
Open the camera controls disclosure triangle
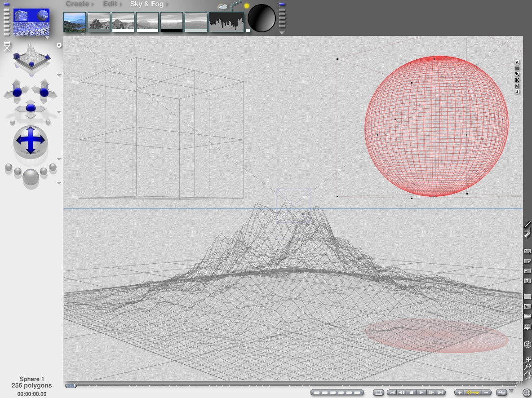59,75
